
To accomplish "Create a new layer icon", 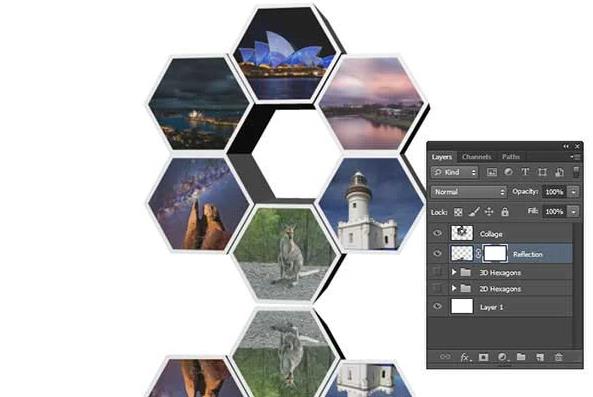I will pyautogui.click(x=540, y=357).
